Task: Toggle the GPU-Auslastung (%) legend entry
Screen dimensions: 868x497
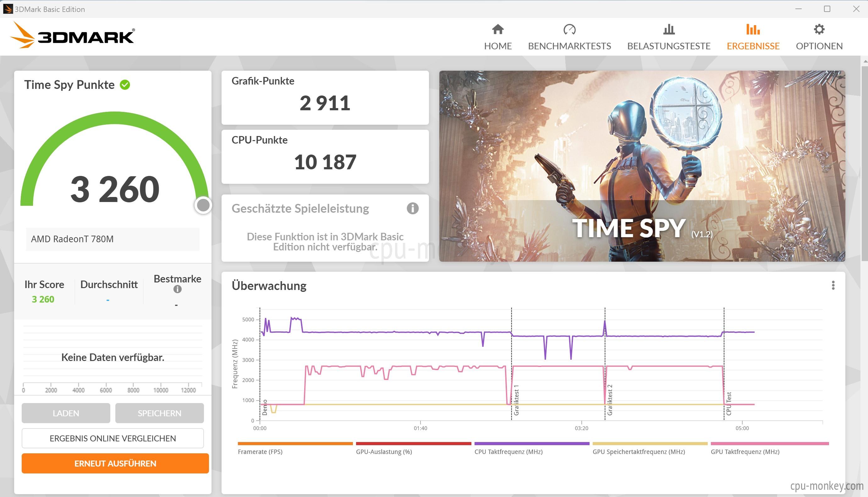Action: point(413,449)
